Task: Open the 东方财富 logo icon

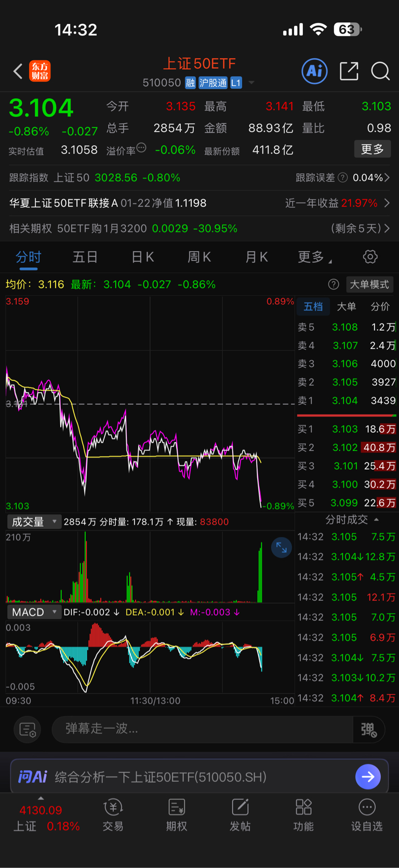Action: [40, 71]
